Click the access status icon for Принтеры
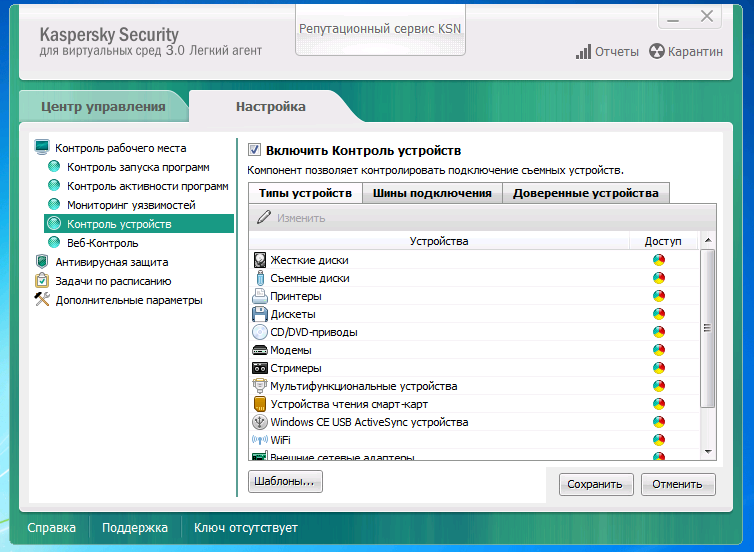Viewport: 754px width, 552px height. [x=659, y=296]
